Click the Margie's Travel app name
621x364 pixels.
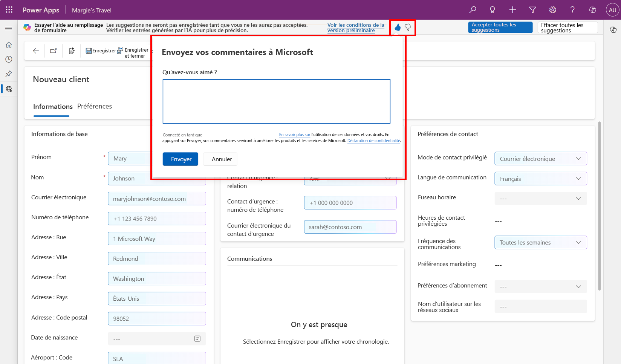[x=92, y=10]
